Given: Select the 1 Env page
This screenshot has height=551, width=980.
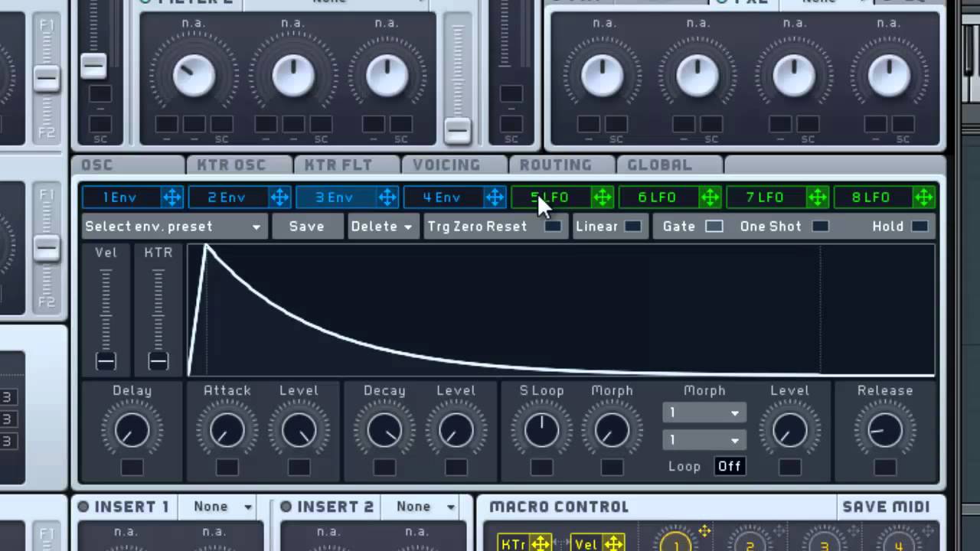Looking at the screenshot, I should [121, 197].
